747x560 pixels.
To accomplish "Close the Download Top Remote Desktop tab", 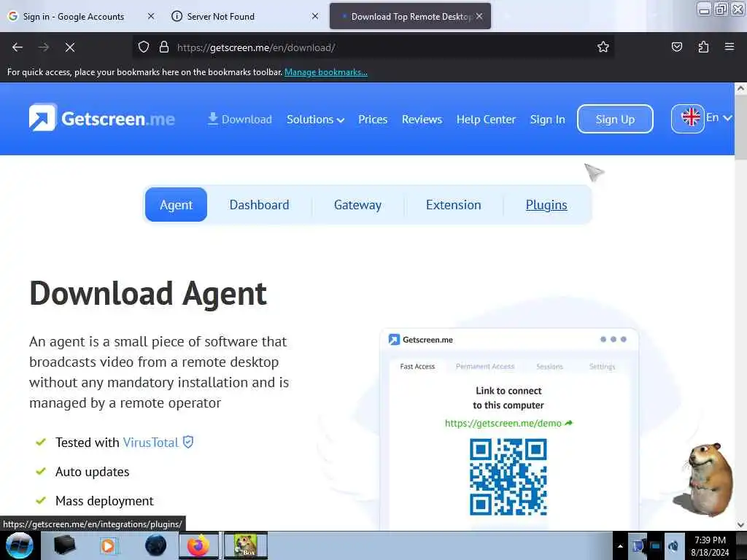I will (479, 16).
